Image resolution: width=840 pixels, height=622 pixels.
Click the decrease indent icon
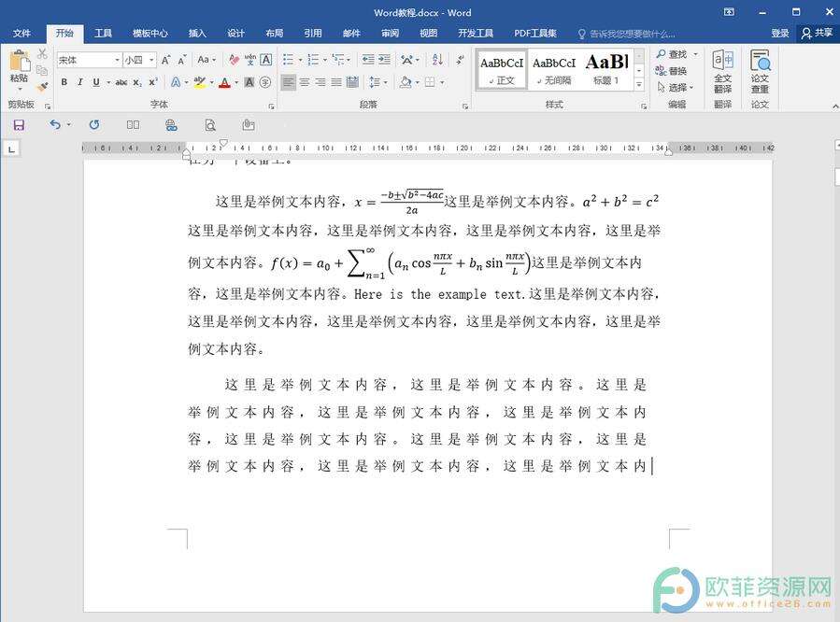click(x=368, y=60)
